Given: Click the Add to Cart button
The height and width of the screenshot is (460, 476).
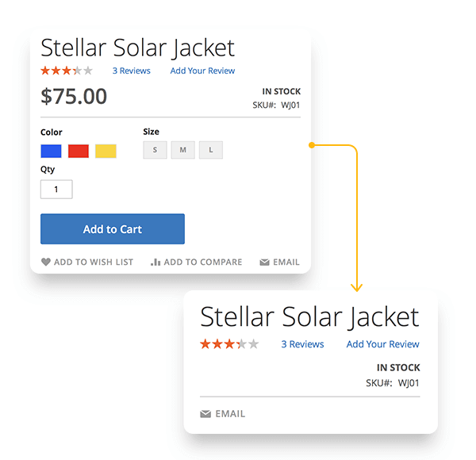Looking at the screenshot, I should [113, 228].
